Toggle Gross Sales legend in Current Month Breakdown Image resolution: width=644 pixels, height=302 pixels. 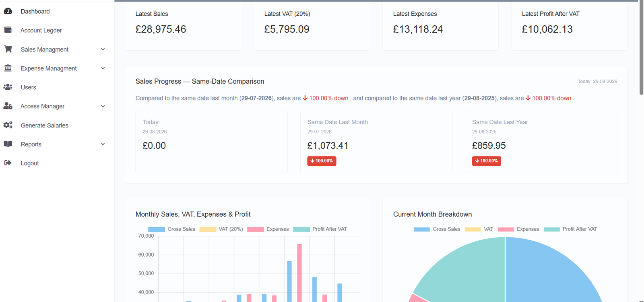[437, 229]
